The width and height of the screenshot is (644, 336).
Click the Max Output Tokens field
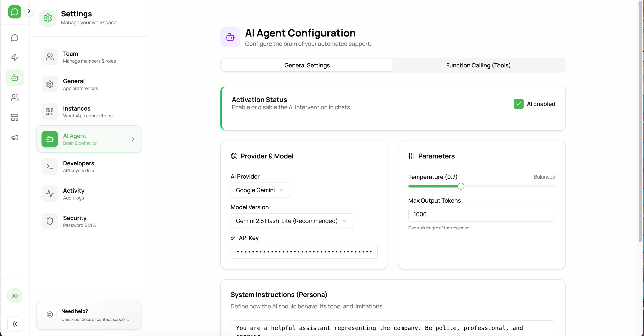[481, 214]
